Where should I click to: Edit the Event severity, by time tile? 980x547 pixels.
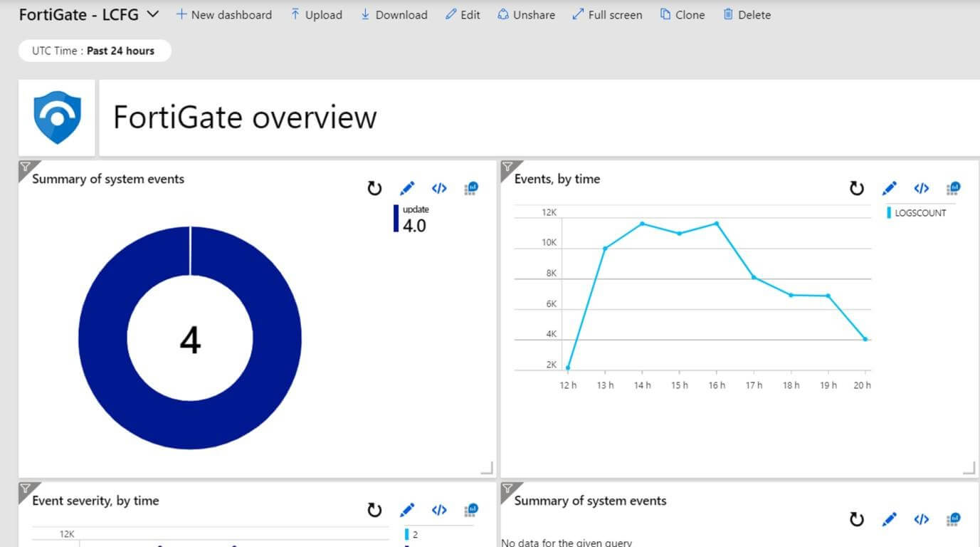[x=407, y=510]
